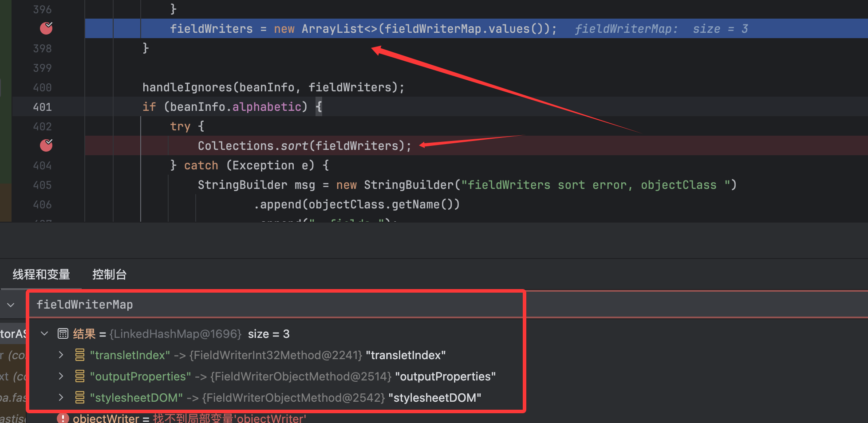The height and width of the screenshot is (423, 868).
Task: Click line number 401 in the gutter
Action: click(x=42, y=107)
